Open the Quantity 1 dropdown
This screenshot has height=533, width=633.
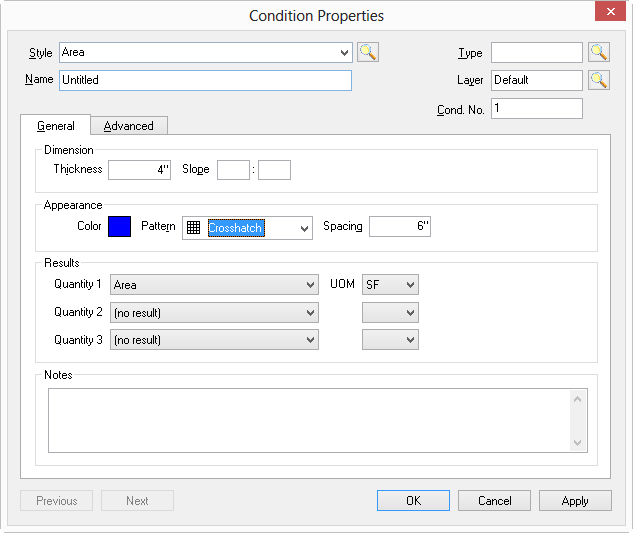(x=214, y=285)
